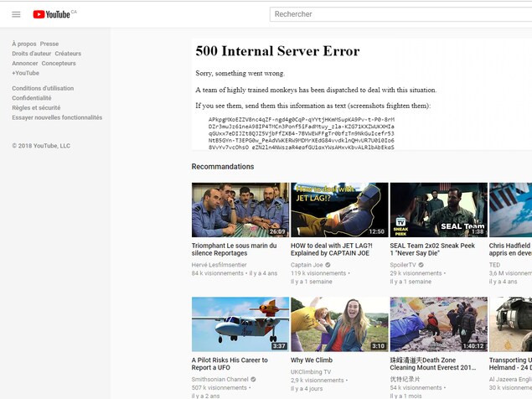Open the Chris Hadfield video thumbnail
This screenshot has width=532, height=399.
pyautogui.click(x=510, y=210)
